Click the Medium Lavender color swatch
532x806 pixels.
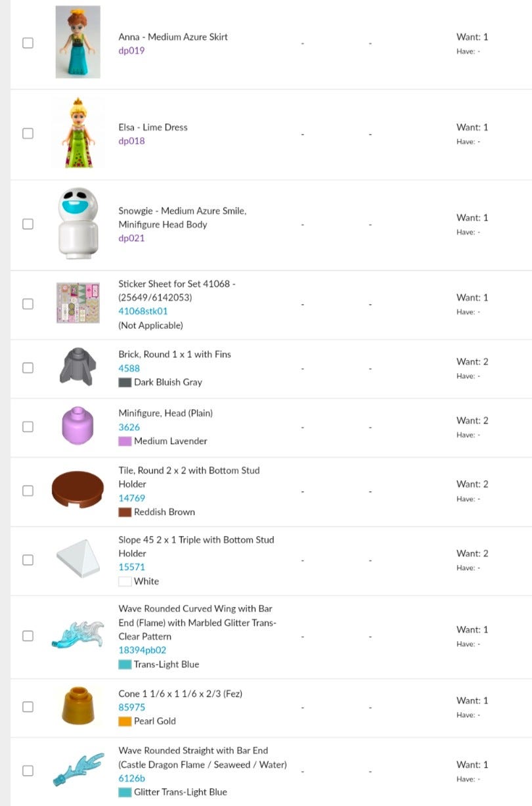(x=125, y=441)
